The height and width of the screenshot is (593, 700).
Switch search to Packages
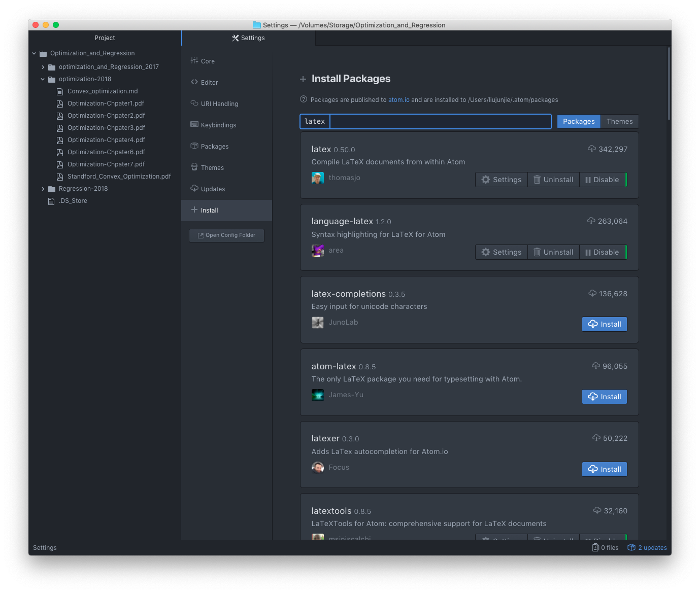579,122
